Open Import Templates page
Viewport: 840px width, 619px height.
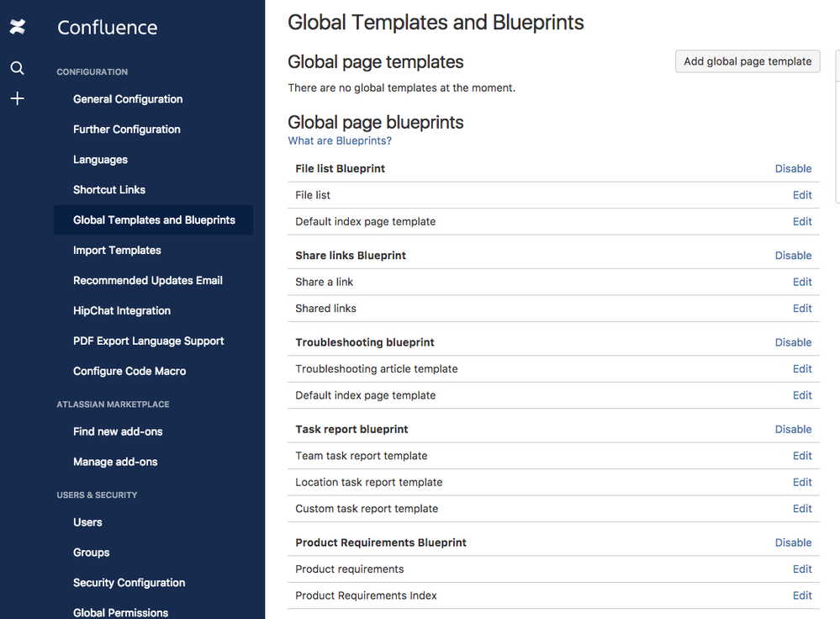click(117, 251)
